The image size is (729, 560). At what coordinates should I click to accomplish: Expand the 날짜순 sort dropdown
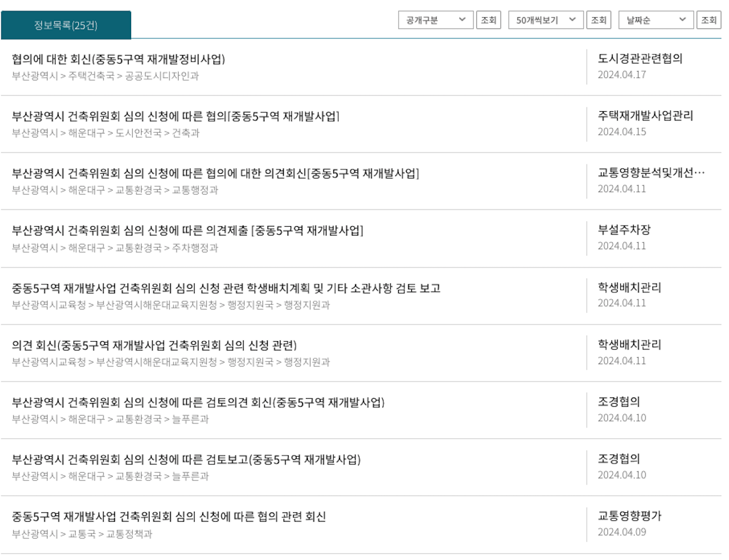[x=656, y=20]
